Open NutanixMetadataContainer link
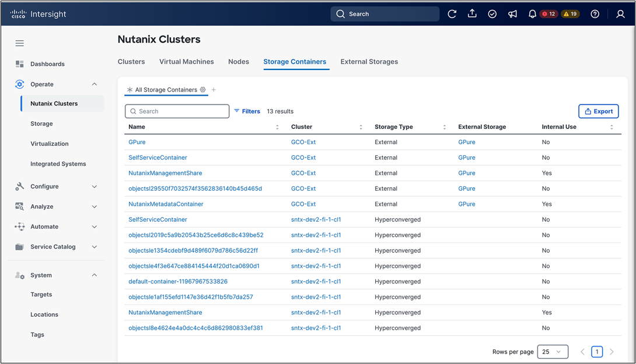The width and height of the screenshot is (636, 364). tap(166, 204)
